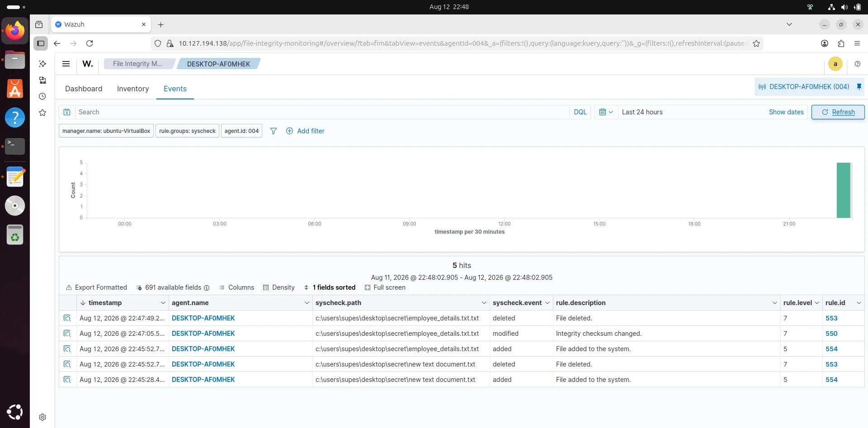
Task: Open the help icon in the header
Action: click(x=858, y=64)
